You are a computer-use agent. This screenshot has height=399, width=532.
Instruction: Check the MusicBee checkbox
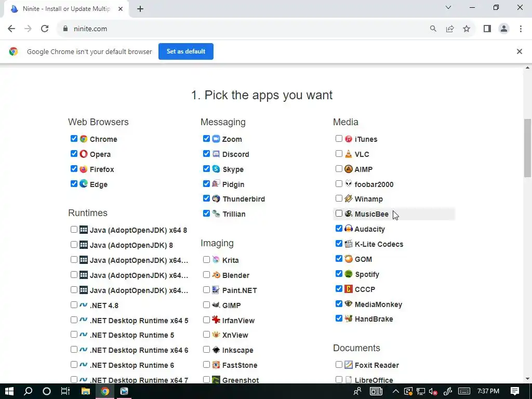(339, 214)
